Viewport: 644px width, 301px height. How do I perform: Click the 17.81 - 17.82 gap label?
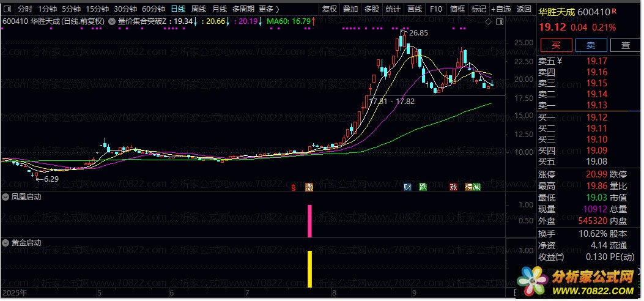[392, 101]
